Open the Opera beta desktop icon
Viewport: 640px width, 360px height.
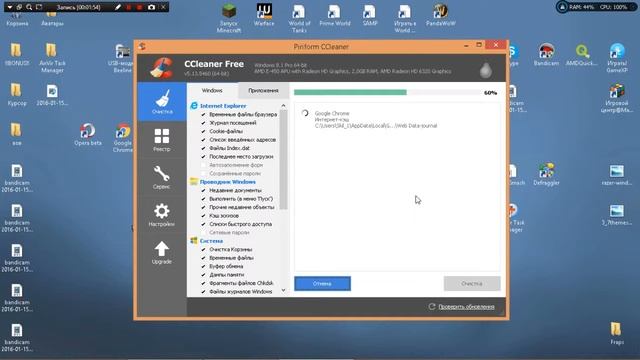[x=88, y=134]
